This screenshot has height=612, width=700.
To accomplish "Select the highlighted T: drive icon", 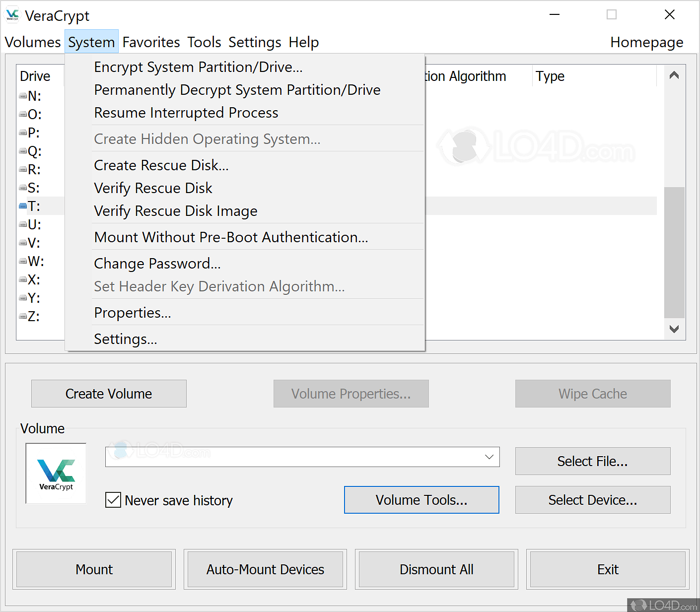I will (x=23, y=206).
